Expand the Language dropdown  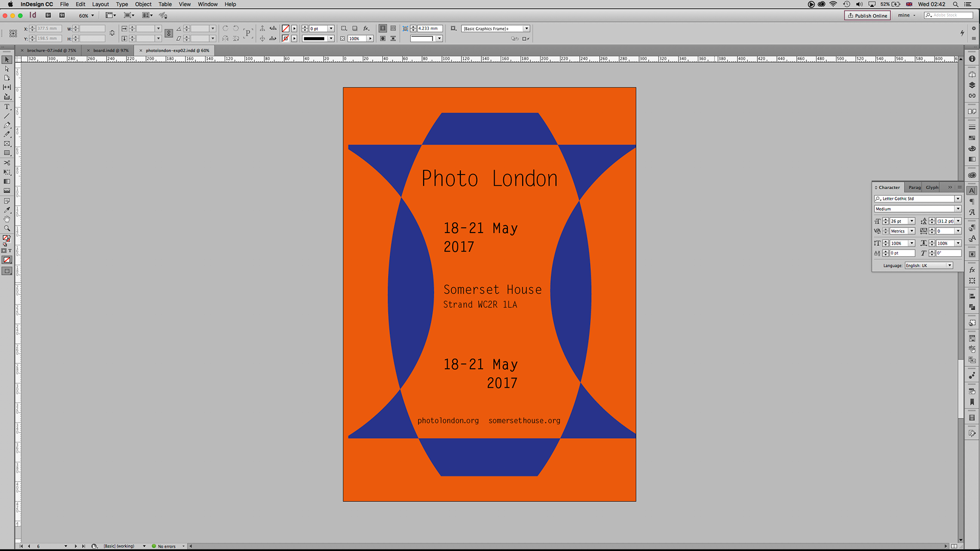(949, 266)
